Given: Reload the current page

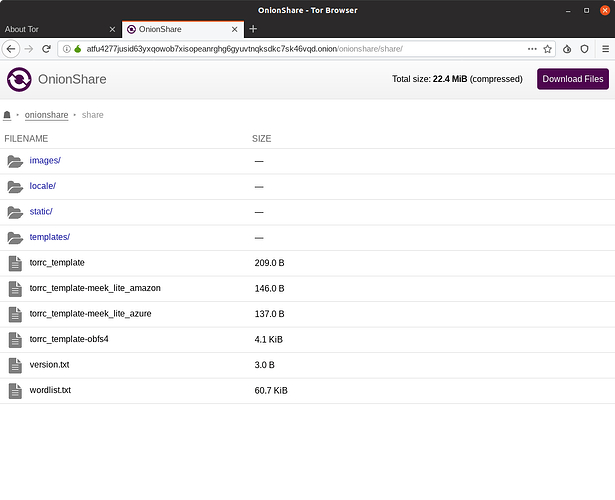Looking at the screenshot, I should coord(46,48).
